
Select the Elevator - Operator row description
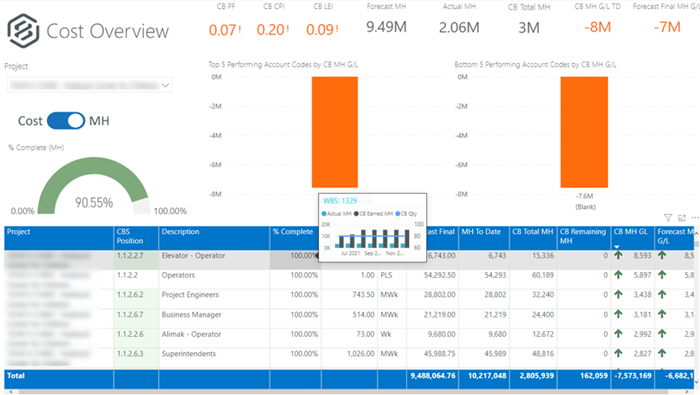[x=193, y=256]
